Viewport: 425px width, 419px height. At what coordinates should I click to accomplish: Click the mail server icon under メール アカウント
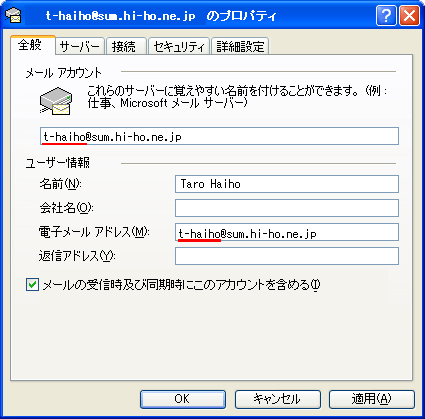(x=56, y=101)
